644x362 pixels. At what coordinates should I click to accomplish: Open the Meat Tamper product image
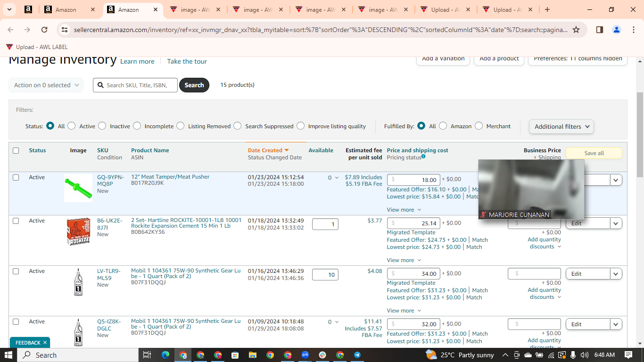coord(78,188)
